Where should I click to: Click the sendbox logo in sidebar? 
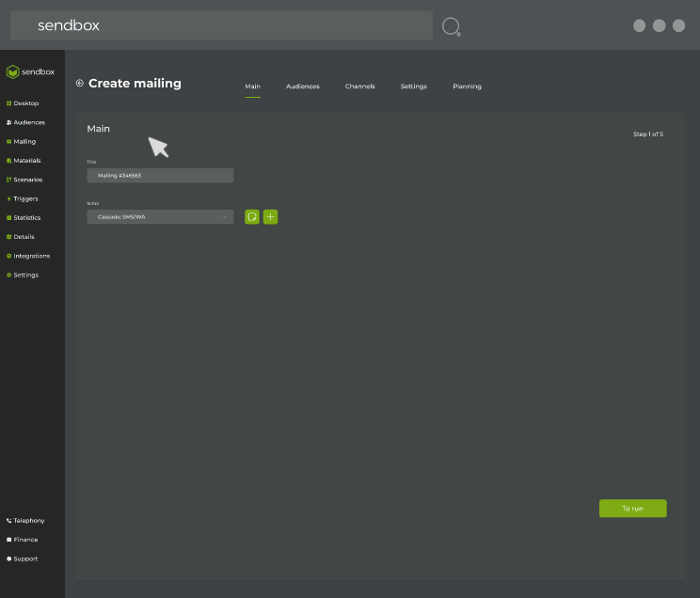click(x=30, y=71)
